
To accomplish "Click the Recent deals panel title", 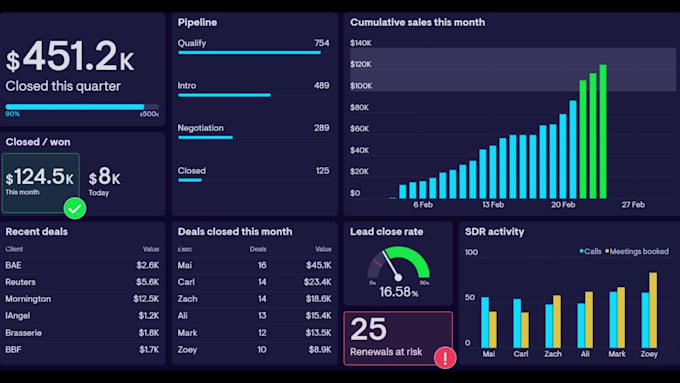I will [37, 232].
